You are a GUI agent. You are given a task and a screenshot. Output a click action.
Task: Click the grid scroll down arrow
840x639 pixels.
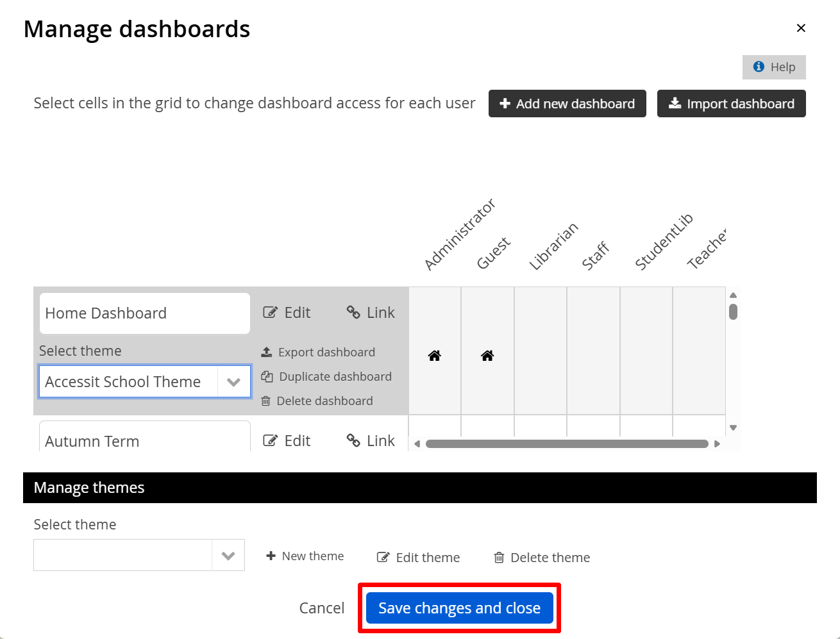733,427
